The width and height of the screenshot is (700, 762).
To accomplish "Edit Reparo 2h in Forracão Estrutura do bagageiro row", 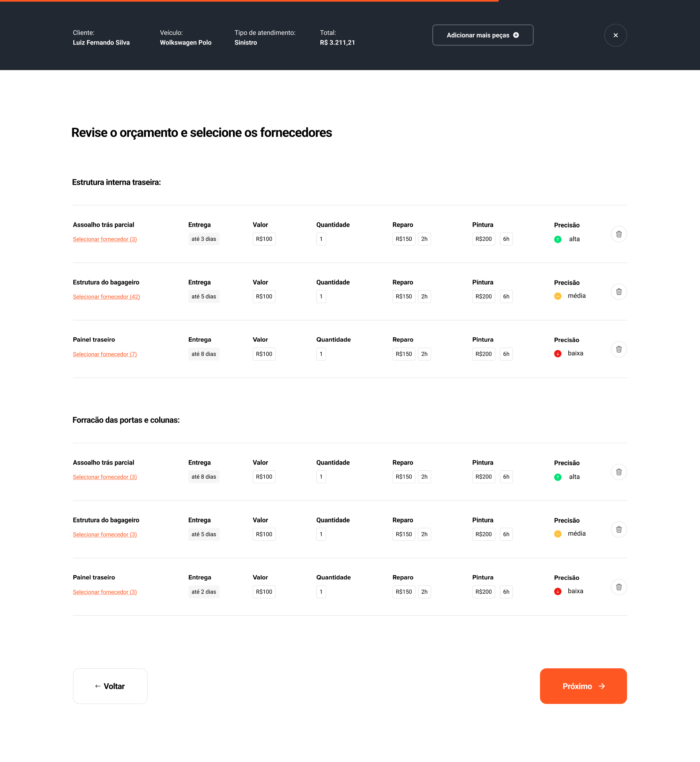I will 424,534.
